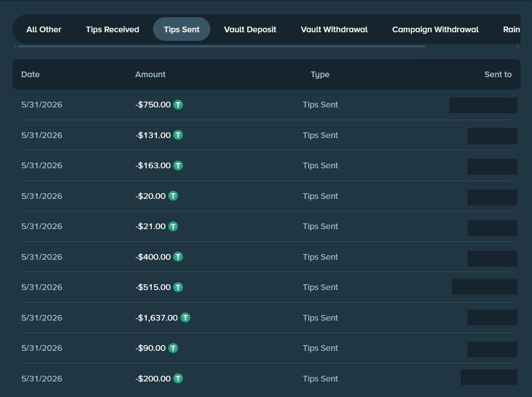Image resolution: width=532 pixels, height=397 pixels.
Task: Click the -$750.00 amount
Action: pos(153,105)
